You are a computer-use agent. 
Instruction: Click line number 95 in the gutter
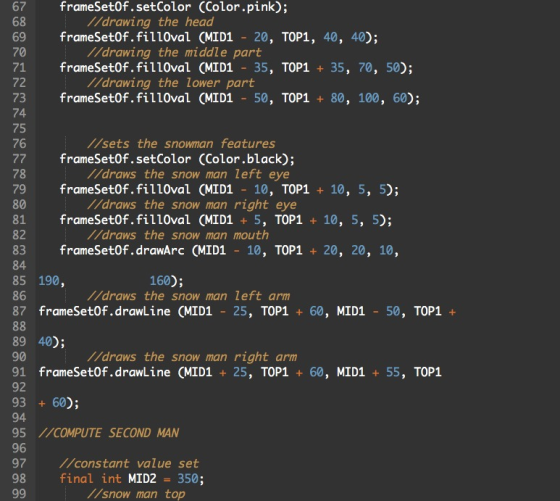(19, 433)
